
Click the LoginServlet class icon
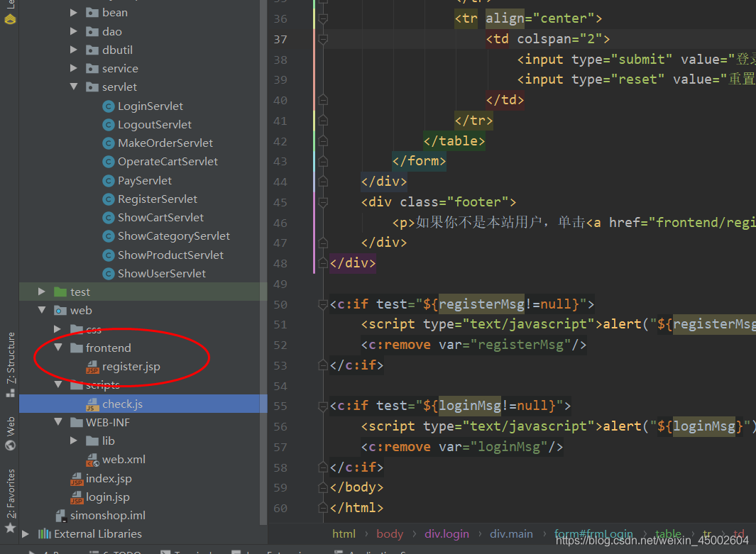109,106
